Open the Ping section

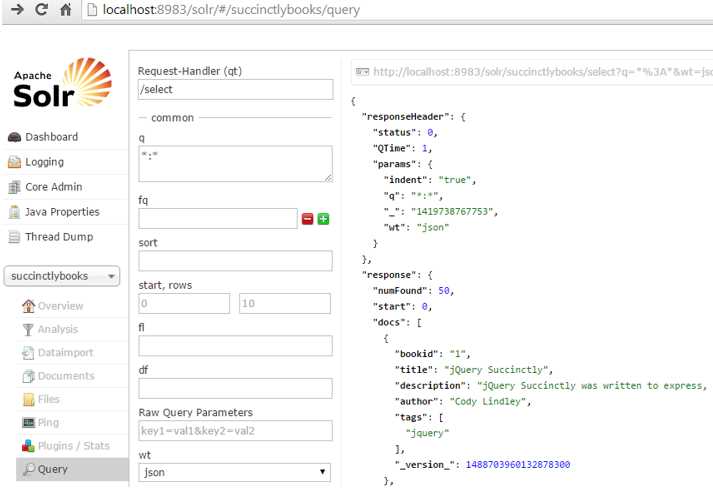coord(48,423)
